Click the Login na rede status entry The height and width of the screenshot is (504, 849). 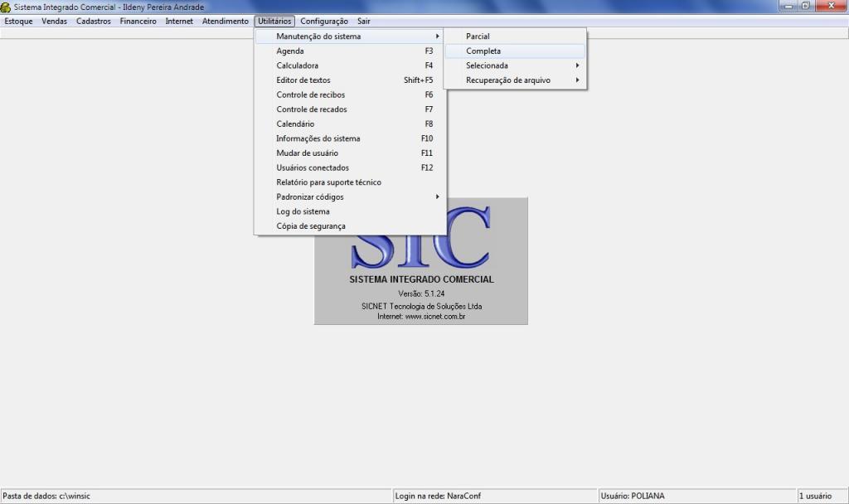click(x=495, y=496)
